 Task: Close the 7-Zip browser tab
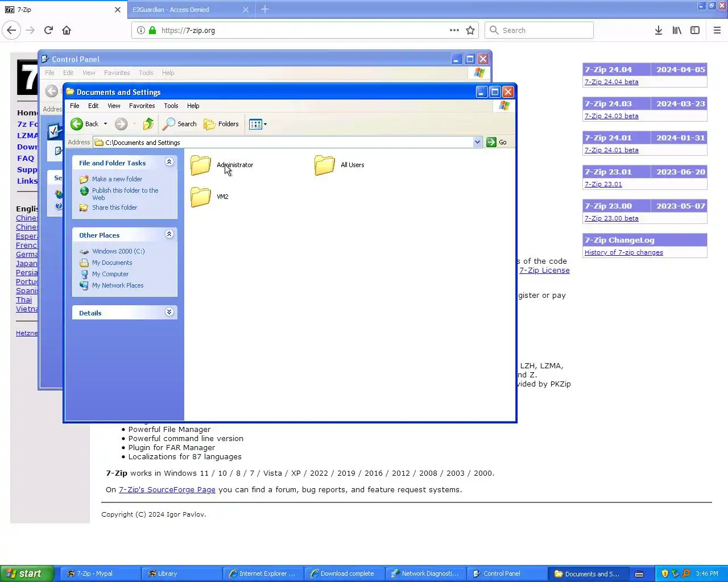[118, 10]
